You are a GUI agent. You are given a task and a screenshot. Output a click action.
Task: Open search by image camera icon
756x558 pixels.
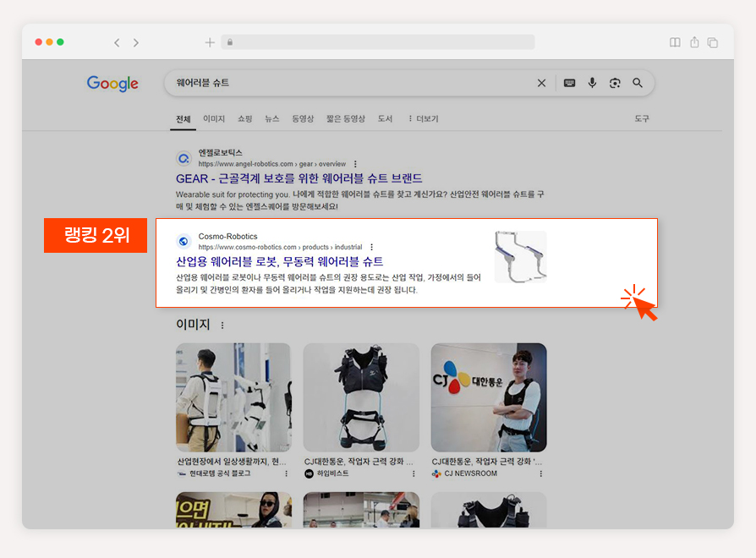(615, 83)
